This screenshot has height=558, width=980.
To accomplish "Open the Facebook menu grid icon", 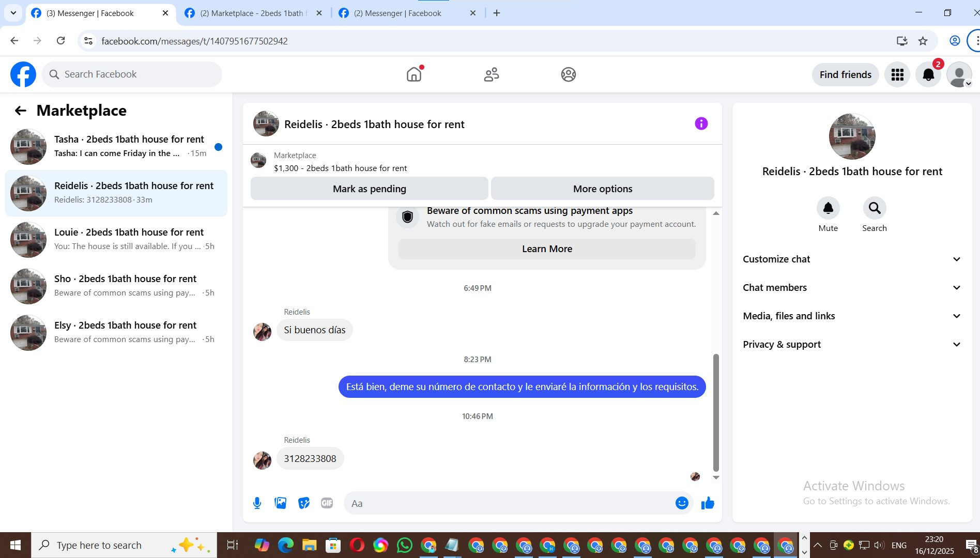I will tap(897, 74).
